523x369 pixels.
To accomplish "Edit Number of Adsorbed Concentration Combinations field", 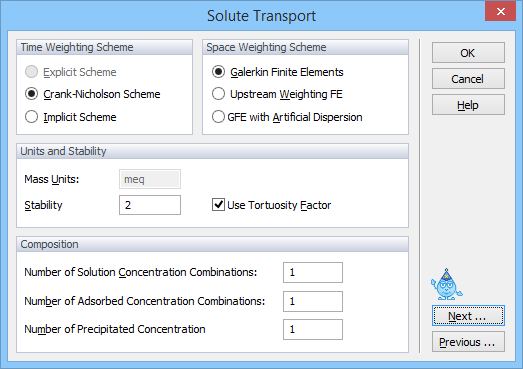I will (x=313, y=301).
